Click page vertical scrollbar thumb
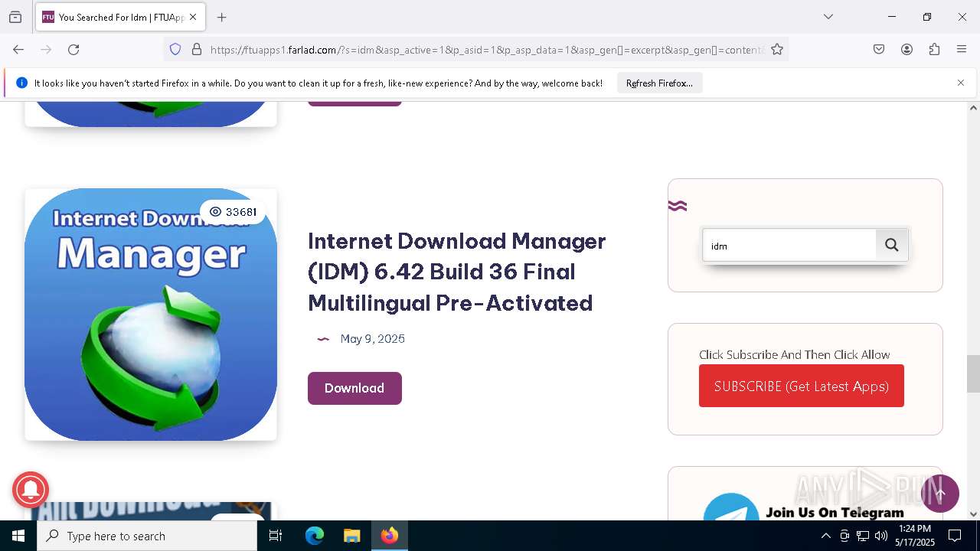 tap(973, 373)
